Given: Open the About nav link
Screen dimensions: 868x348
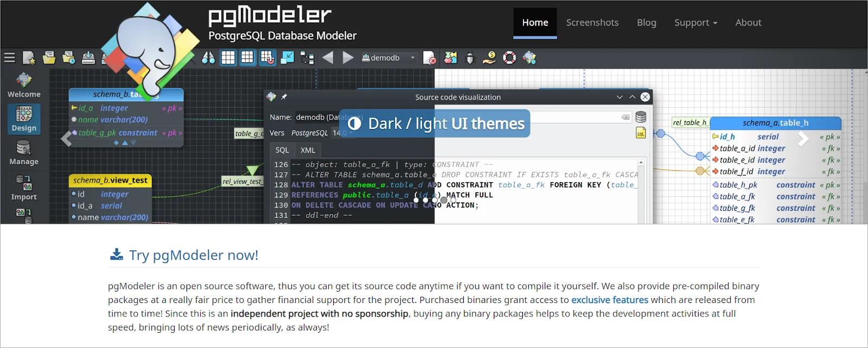Looking at the screenshot, I should pos(748,22).
